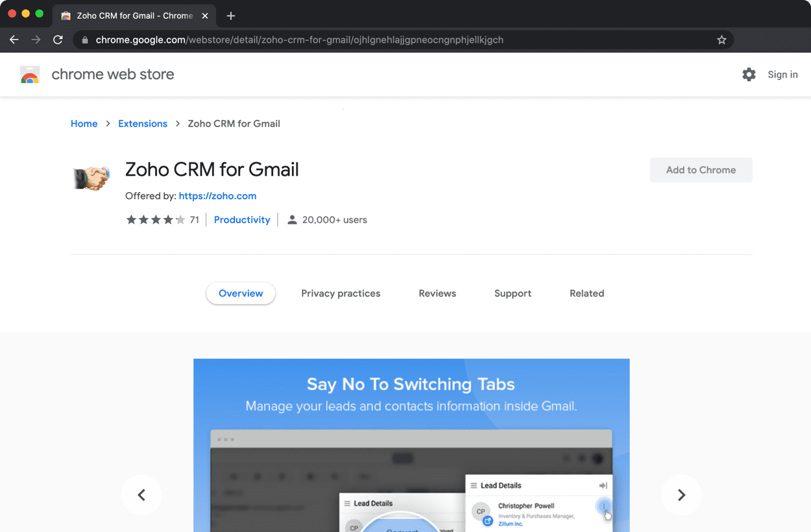Screen dimensions: 811x532
Task: Click the site security padlock icon
Action: (84, 40)
